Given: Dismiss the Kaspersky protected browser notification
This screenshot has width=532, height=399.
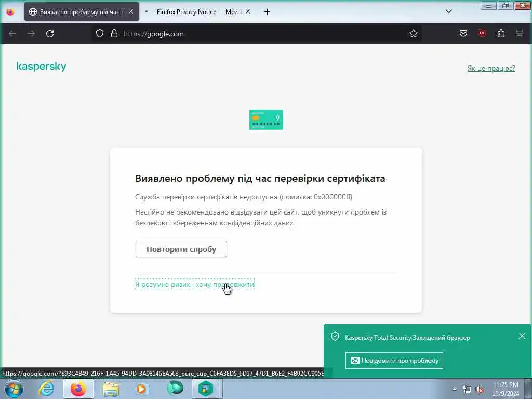Looking at the screenshot, I should [522, 336].
